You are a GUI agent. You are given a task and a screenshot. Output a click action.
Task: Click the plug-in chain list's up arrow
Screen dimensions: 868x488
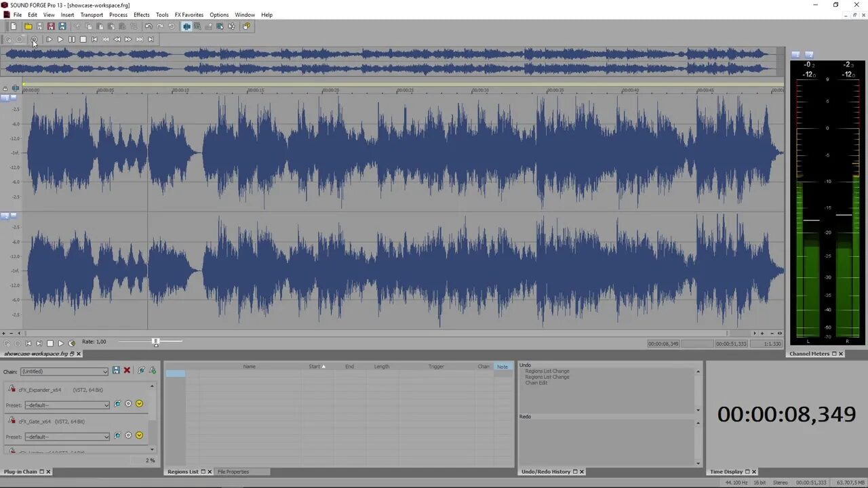[152, 386]
